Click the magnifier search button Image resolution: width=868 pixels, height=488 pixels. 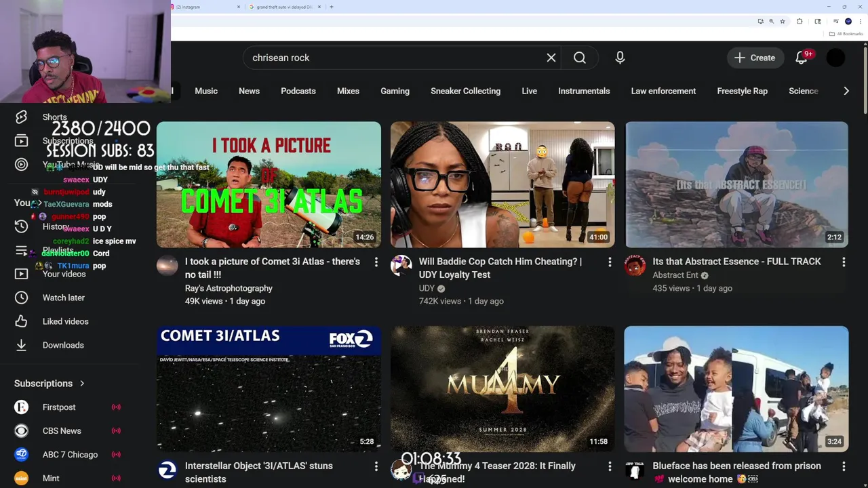click(x=580, y=58)
